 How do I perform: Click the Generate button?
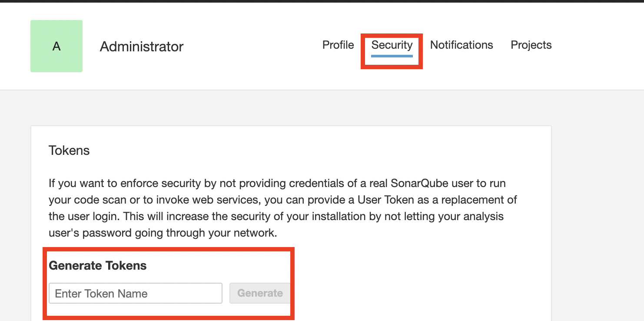(x=260, y=293)
